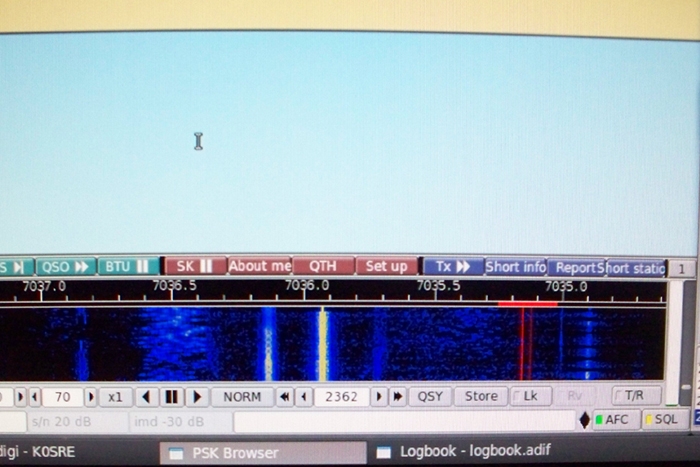
Task: Decrease frequency with single left arrow near 2362
Action: (x=304, y=397)
